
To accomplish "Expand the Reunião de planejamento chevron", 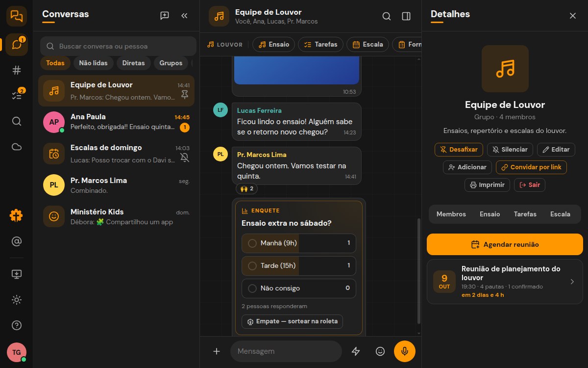I will coord(572,282).
